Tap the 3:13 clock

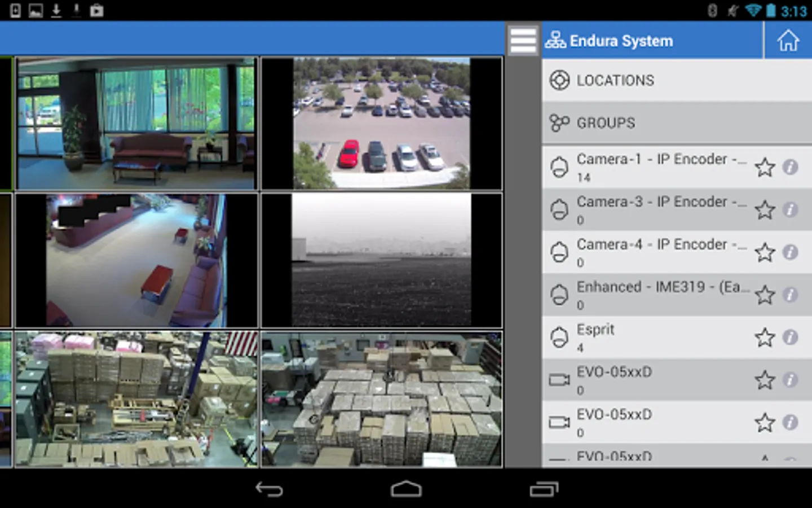point(794,11)
